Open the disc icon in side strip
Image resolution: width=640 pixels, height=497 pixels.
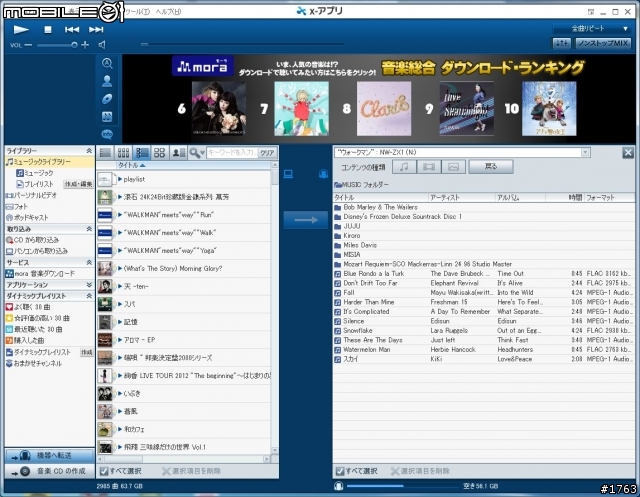click(x=107, y=99)
